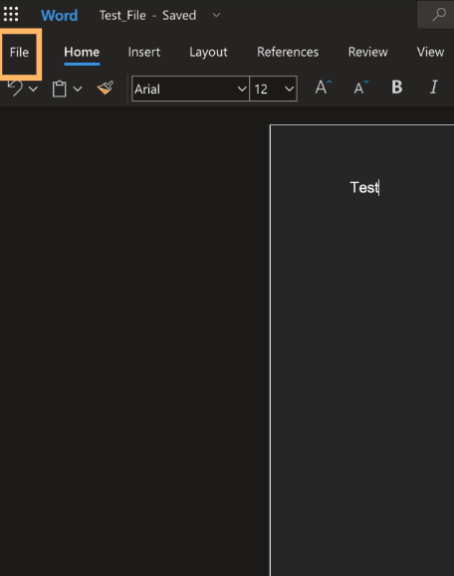Switch to the Insert tab

(144, 52)
